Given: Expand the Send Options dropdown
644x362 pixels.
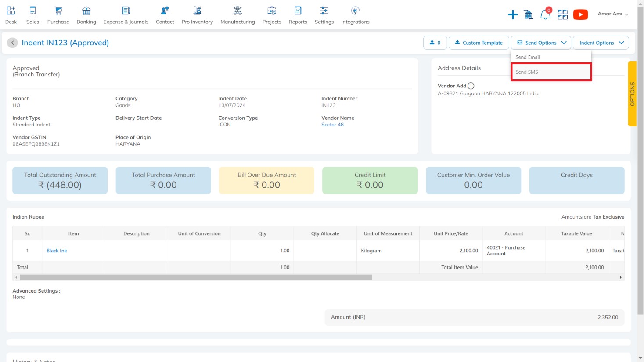Looking at the screenshot, I should pyautogui.click(x=541, y=43).
